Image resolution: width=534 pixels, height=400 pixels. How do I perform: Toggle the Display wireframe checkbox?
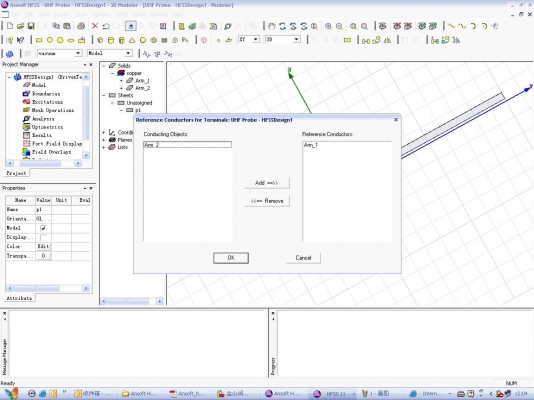coord(43,237)
